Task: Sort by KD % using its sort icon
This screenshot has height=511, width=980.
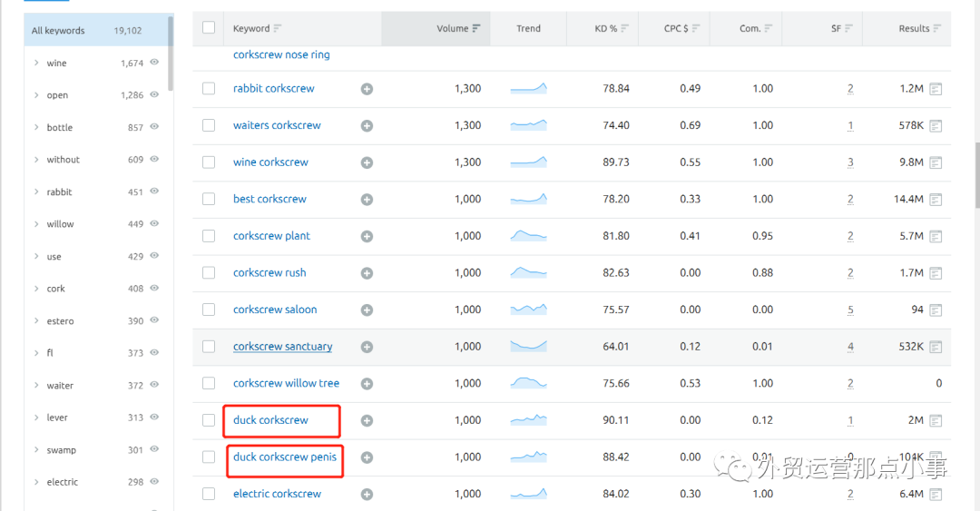Action: (625, 29)
